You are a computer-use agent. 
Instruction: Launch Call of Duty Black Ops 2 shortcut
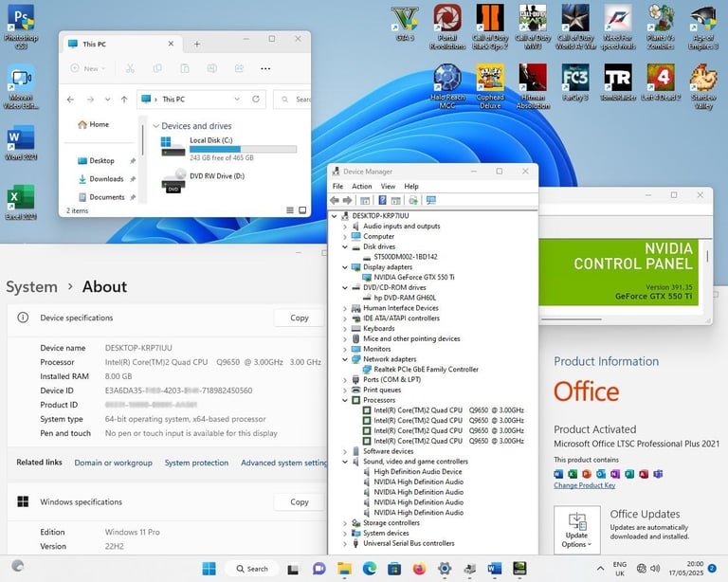(490, 27)
